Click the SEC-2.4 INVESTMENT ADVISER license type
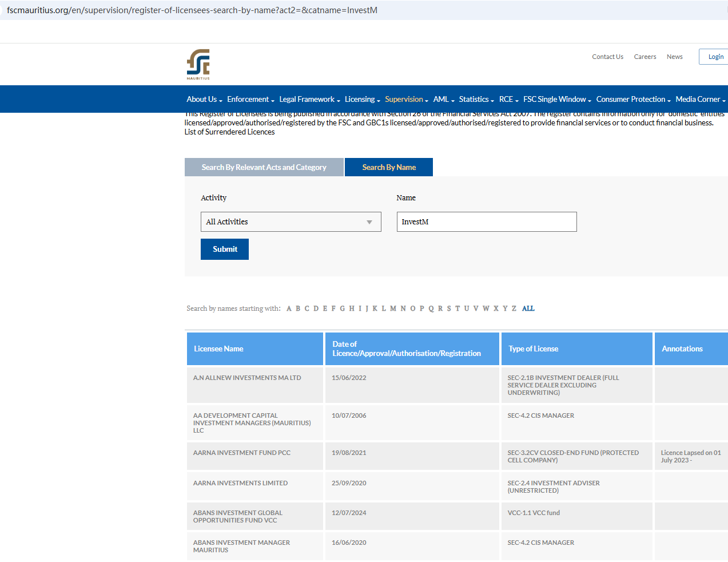Screen dimensions: 728x562 pos(554,487)
